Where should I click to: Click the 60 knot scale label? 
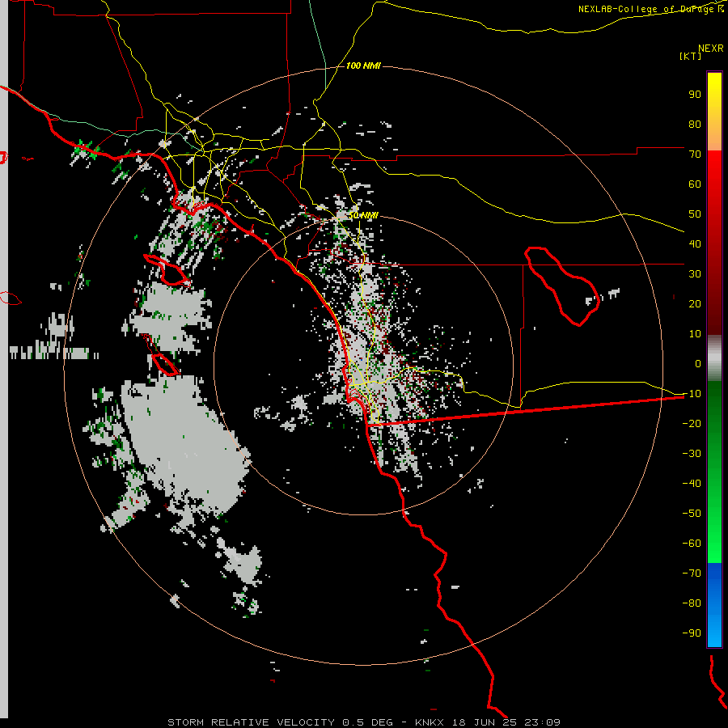(x=695, y=184)
